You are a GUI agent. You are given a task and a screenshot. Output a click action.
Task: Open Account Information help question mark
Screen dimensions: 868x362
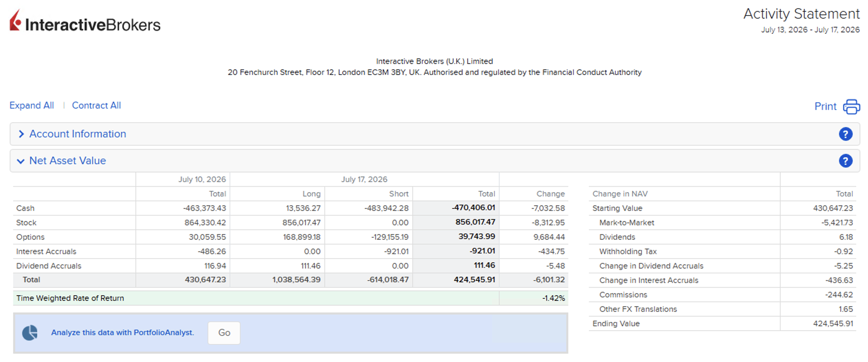845,134
